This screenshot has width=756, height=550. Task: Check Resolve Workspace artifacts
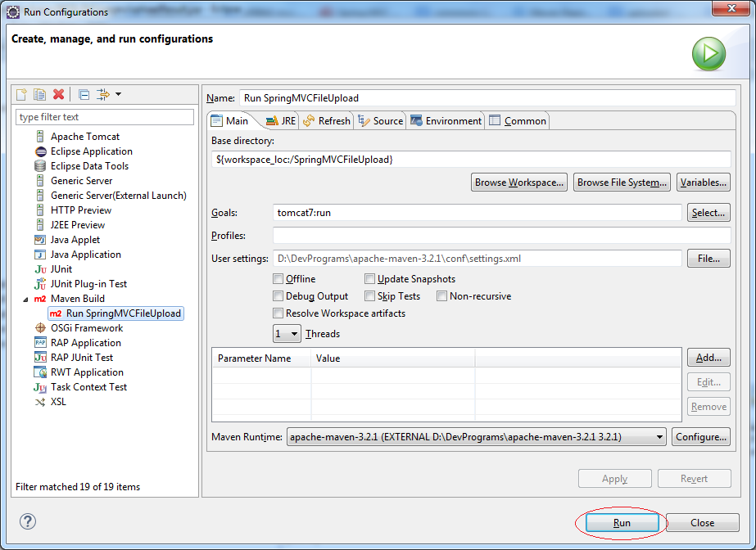coord(278,313)
